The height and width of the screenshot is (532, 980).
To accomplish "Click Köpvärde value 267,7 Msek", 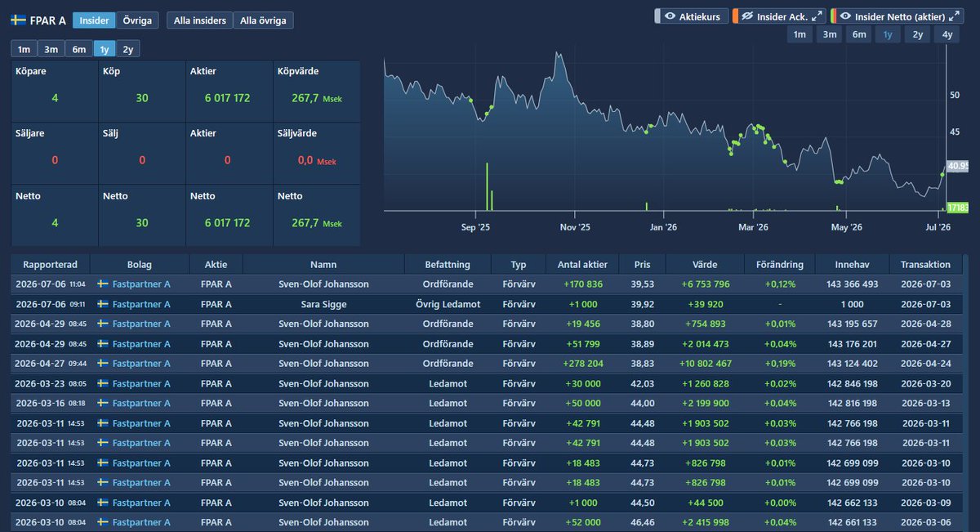I will point(316,98).
